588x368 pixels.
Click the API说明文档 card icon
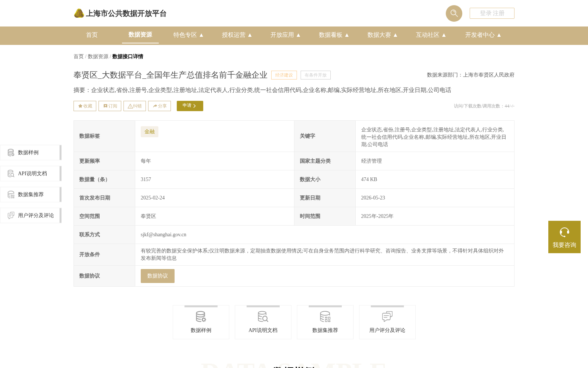coord(263,316)
